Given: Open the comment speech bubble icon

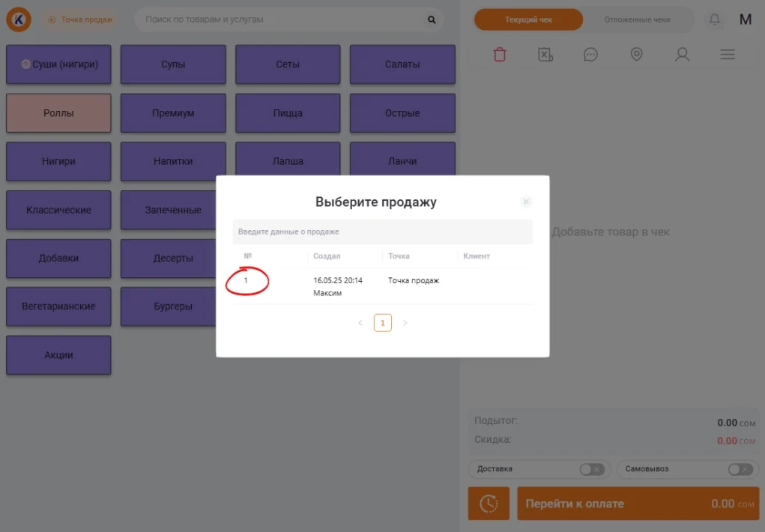Looking at the screenshot, I should pyautogui.click(x=590, y=55).
